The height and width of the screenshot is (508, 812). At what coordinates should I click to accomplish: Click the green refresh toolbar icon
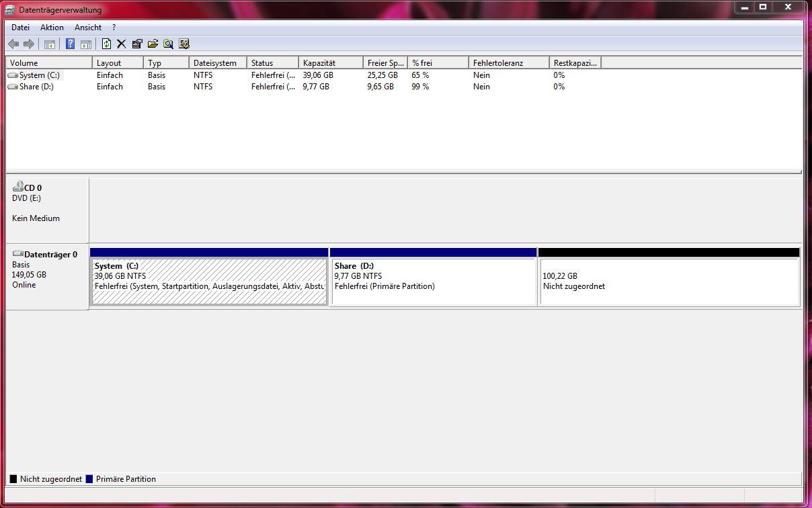pos(106,44)
